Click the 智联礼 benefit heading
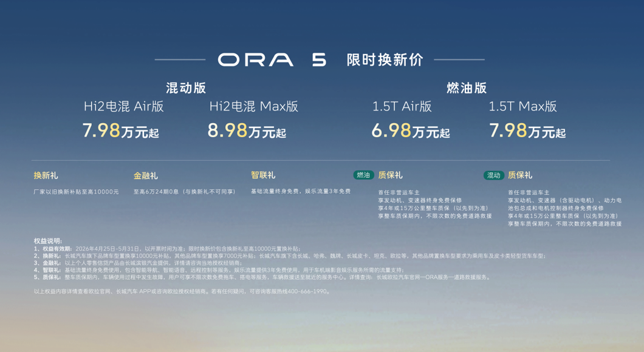The width and height of the screenshot is (644, 352). (x=263, y=175)
